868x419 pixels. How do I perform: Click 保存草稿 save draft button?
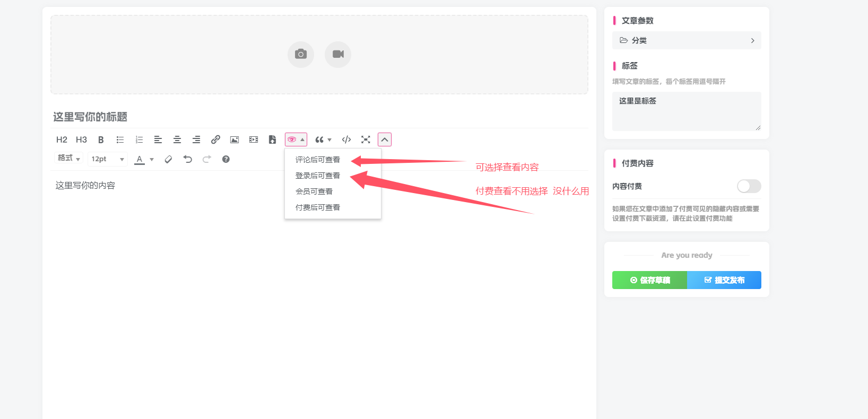pyautogui.click(x=649, y=280)
